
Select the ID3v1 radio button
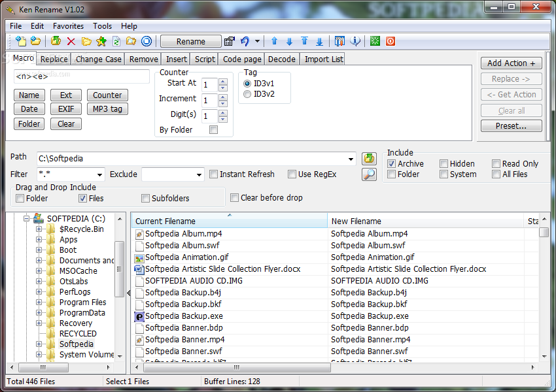247,84
